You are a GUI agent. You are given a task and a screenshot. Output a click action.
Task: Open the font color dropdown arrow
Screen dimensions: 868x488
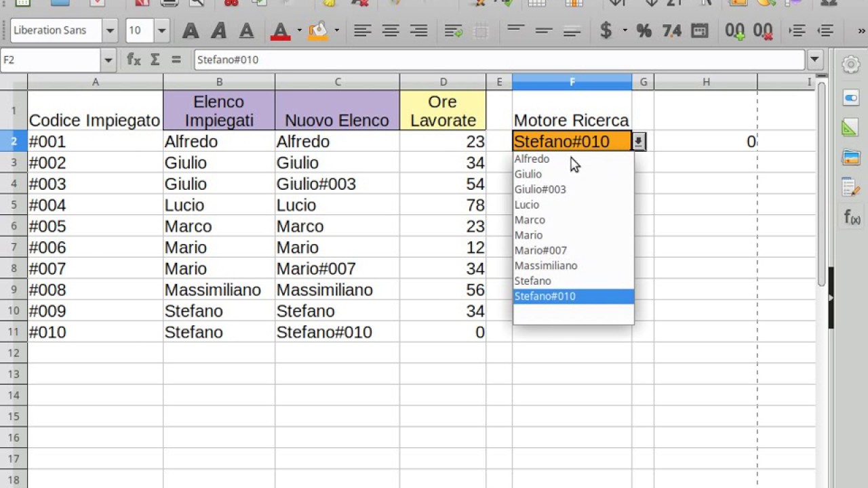pos(298,30)
